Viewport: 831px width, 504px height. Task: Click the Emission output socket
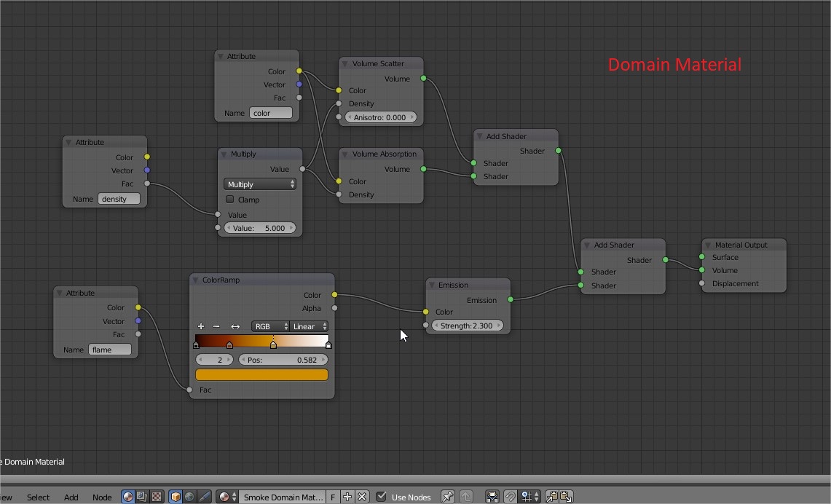click(511, 299)
